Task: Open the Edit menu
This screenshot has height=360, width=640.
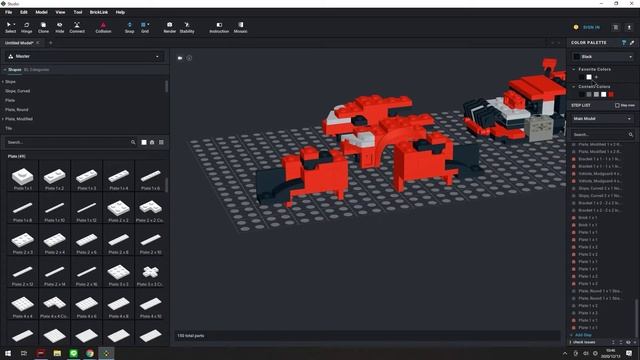Action: [24, 12]
